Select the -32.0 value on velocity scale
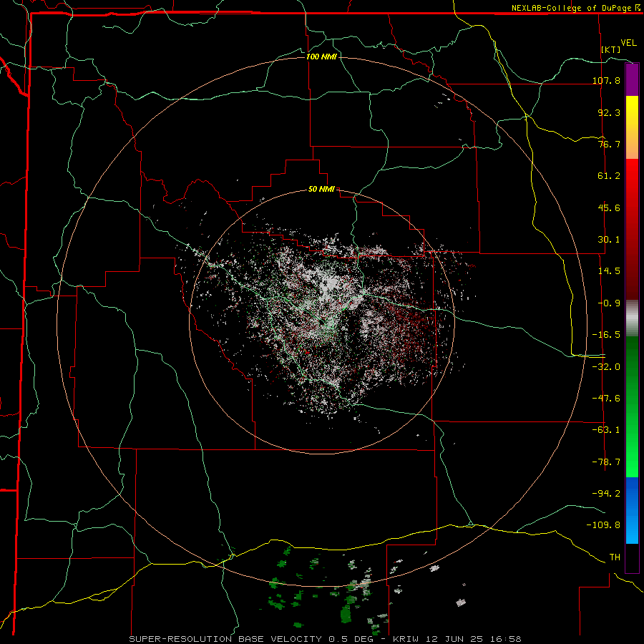The image size is (644, 644). coord(606,367)
